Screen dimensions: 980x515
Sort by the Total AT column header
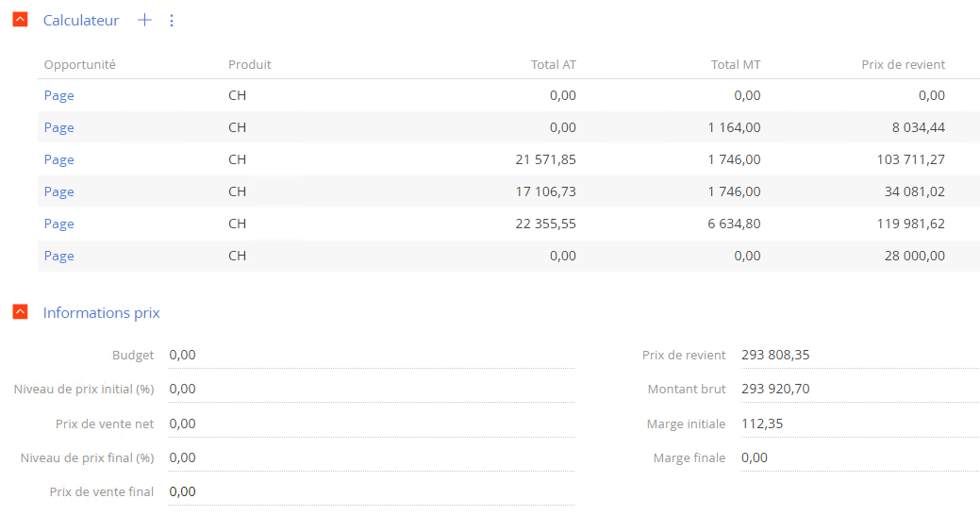553,64
